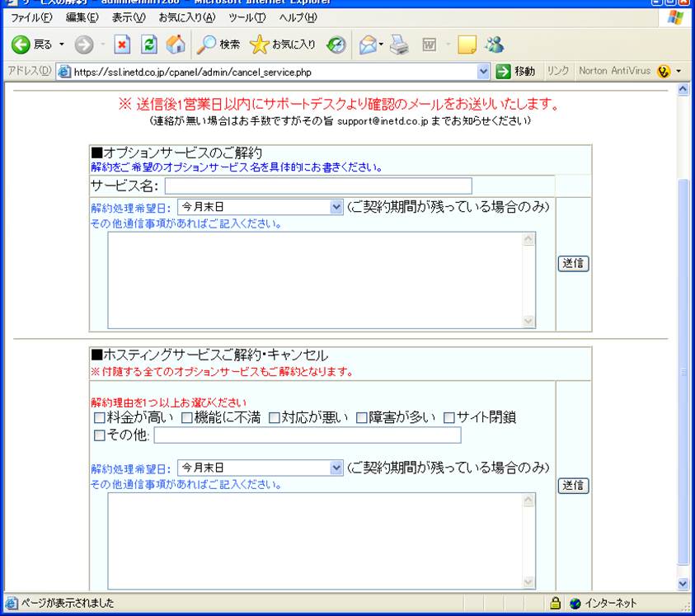Click the SSL padlock status icon

(555, 603)
